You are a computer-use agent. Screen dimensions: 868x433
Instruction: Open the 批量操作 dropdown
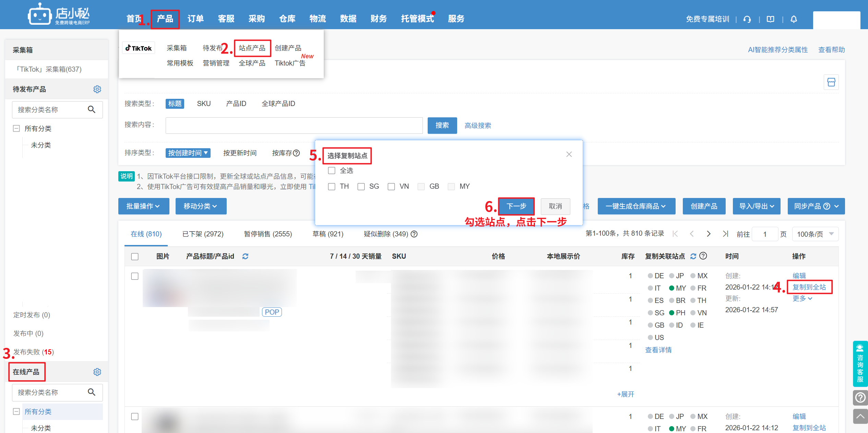(x=143, y=206)
